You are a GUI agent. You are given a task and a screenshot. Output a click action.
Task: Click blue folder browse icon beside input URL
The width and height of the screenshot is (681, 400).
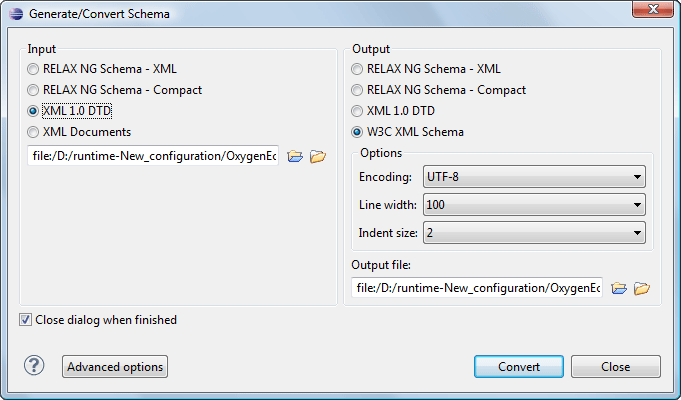coord(295,156)
